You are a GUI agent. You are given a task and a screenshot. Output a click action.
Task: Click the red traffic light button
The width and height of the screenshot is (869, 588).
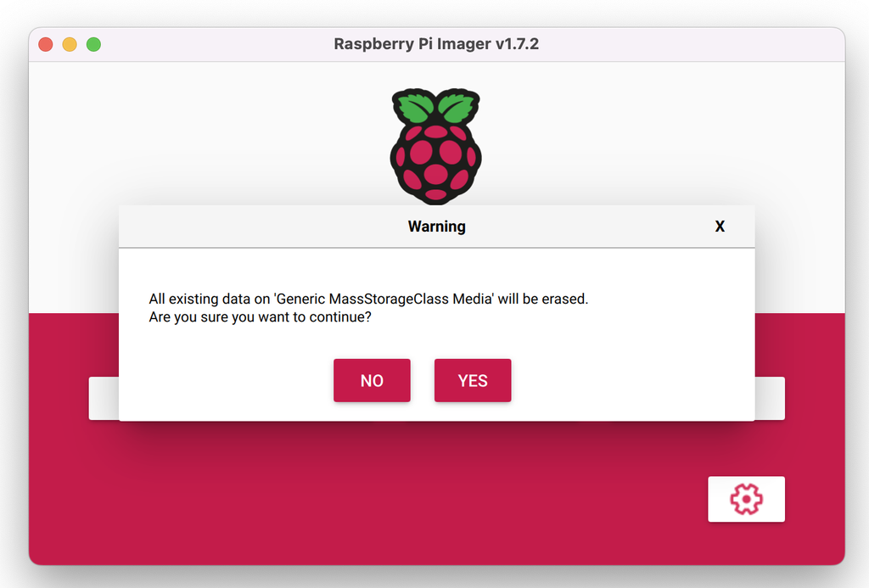click(x=45, y=44)
